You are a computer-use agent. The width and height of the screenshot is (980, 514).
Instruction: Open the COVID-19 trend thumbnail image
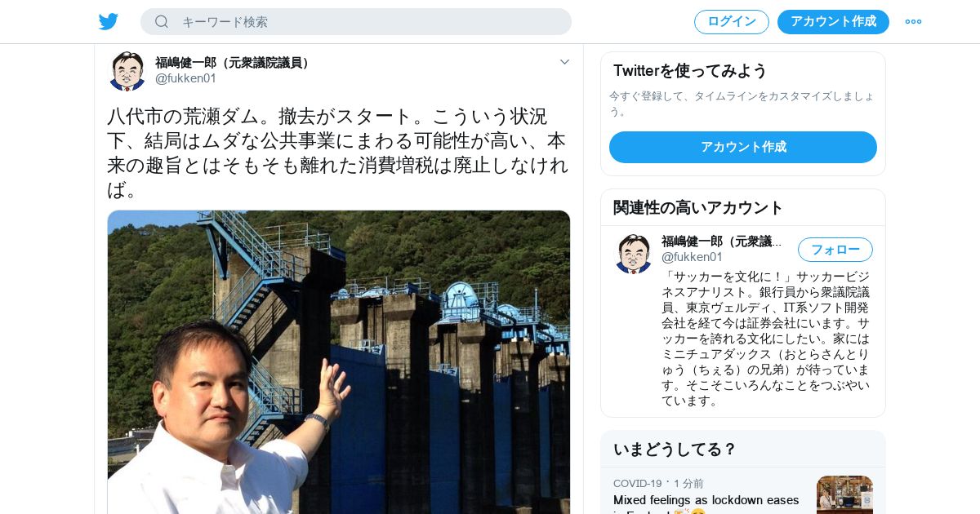(x=844, y=494)
